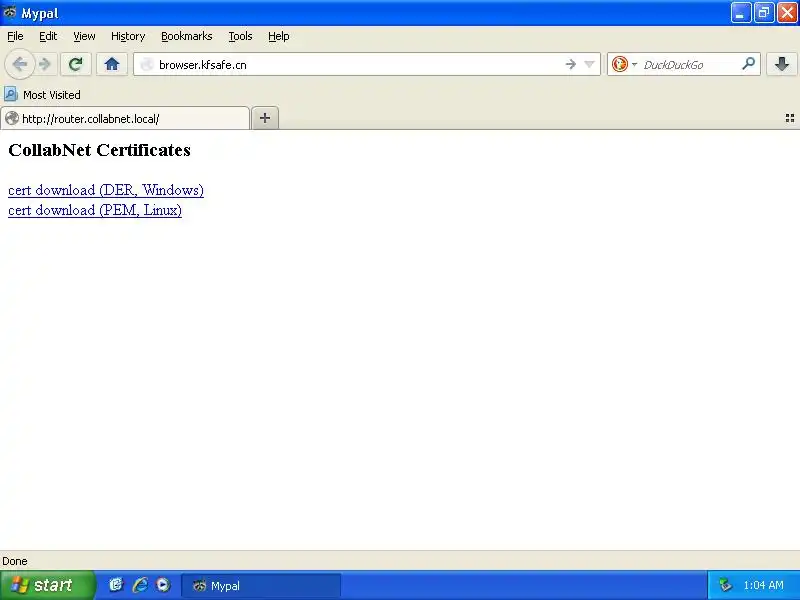
Task: Open the Windows Start menu
Action: point(47,585)
